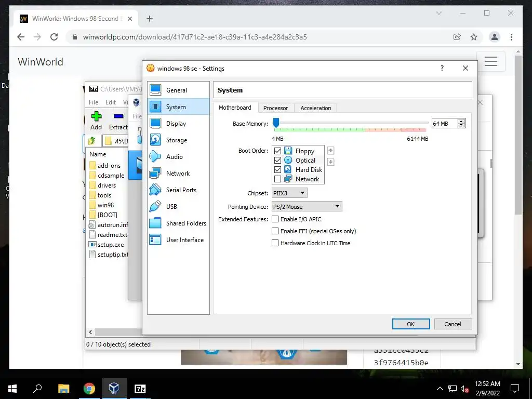Open Pointing Device dropdown
The height and width of the screenshot is (399, 532).
click(x=307, y=207)
